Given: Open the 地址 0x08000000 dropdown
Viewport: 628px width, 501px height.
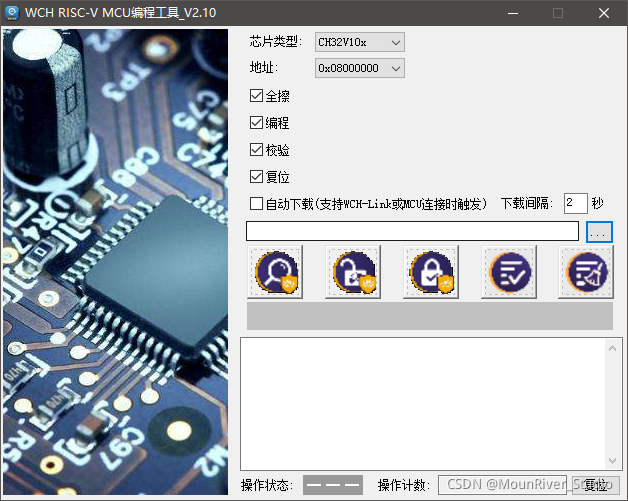Looking at the screenshot, I should 360,68.
